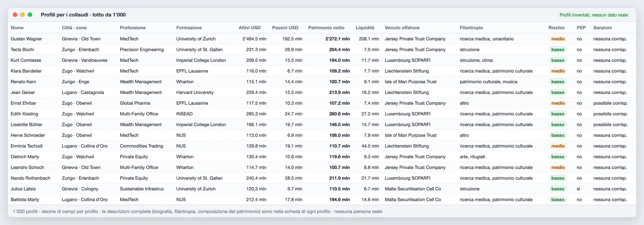Screen dimensions: 644x225
Task: Click 'istruzione, clima' philanthropy cell
Action: [x=476, y=60]
